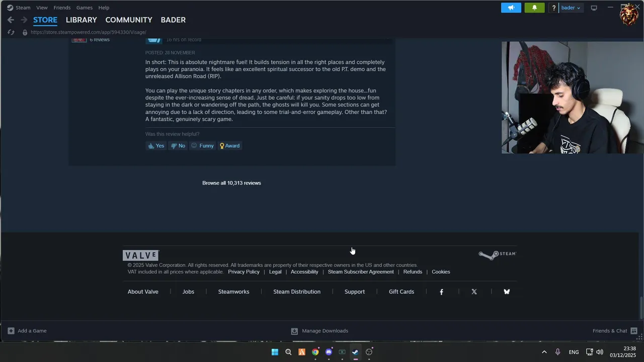Open Chrome from the taskbar
The height and width of the screenshot is (362, 644).
pyautogui.click(x=315, y=352)
